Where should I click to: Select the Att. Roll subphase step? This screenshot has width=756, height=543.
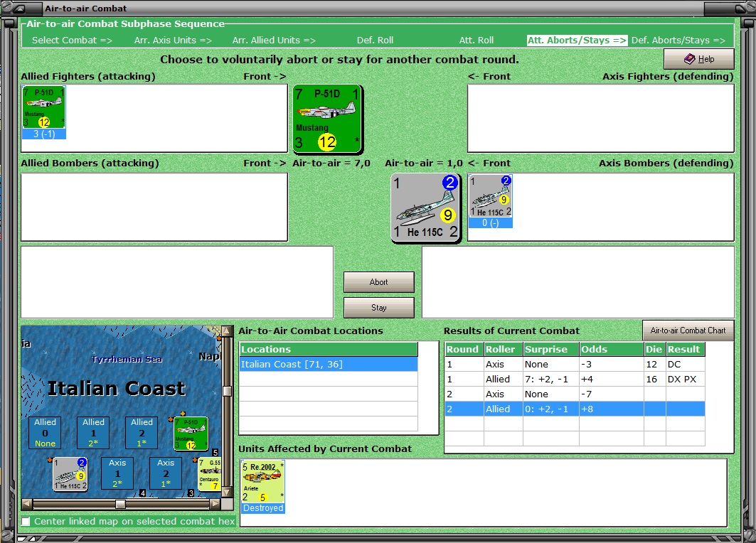point(477,41)
